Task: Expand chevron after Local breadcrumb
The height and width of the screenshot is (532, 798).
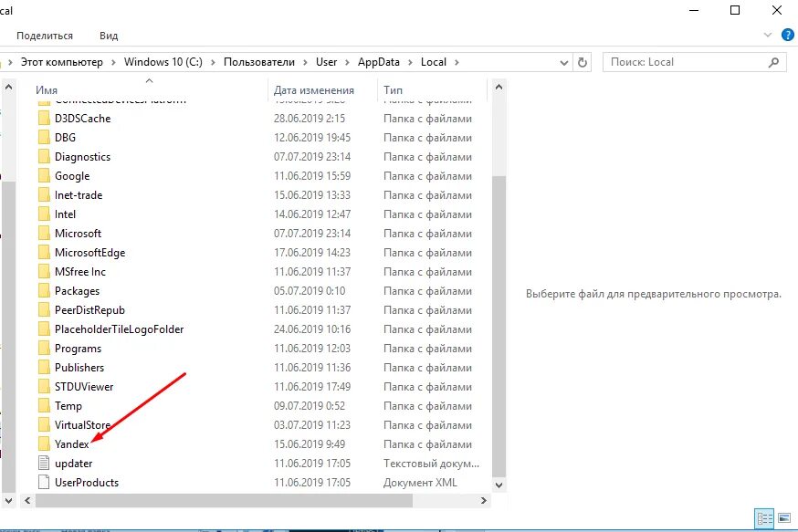Action: coord(457,62)
